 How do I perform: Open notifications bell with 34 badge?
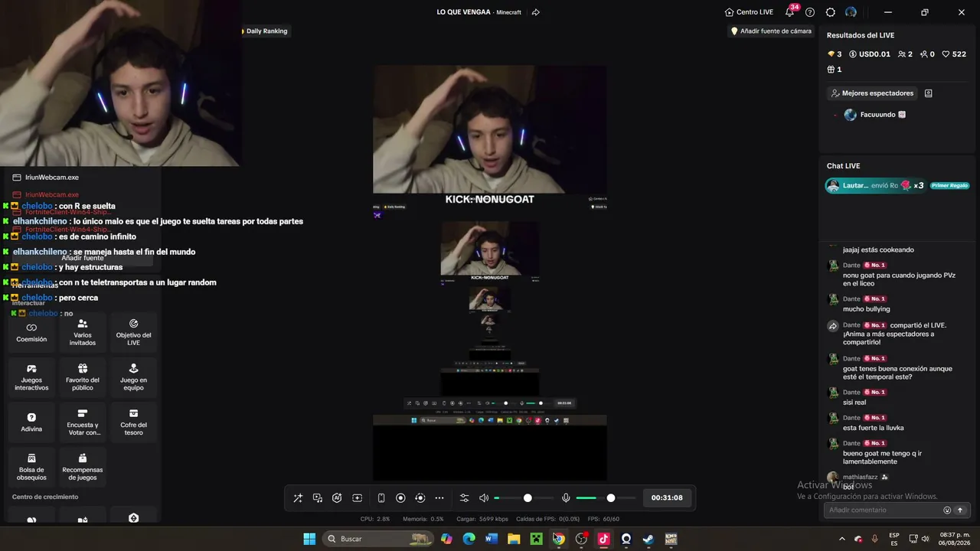pos(790,11)
